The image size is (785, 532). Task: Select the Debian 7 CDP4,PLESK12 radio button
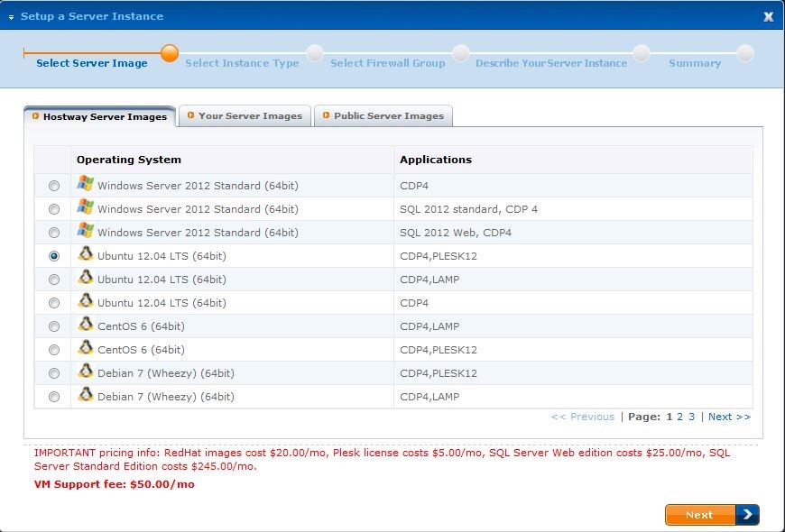[54, 373]
